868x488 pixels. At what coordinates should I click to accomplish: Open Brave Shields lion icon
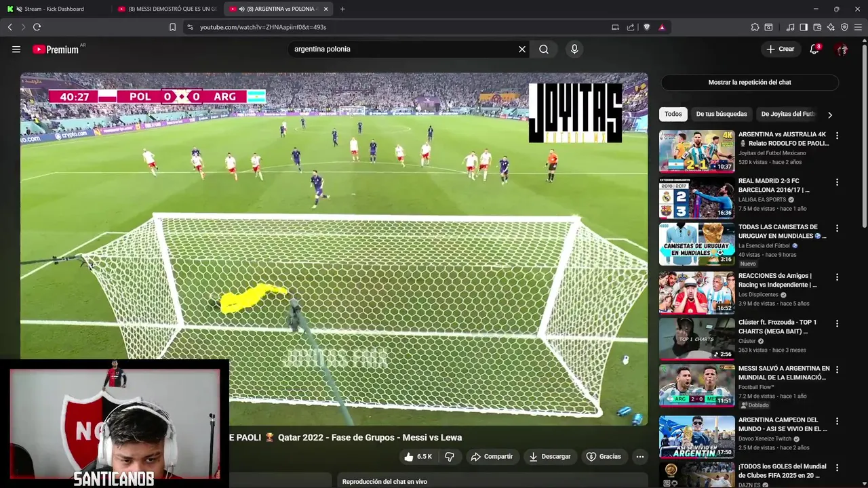(646, 27)
